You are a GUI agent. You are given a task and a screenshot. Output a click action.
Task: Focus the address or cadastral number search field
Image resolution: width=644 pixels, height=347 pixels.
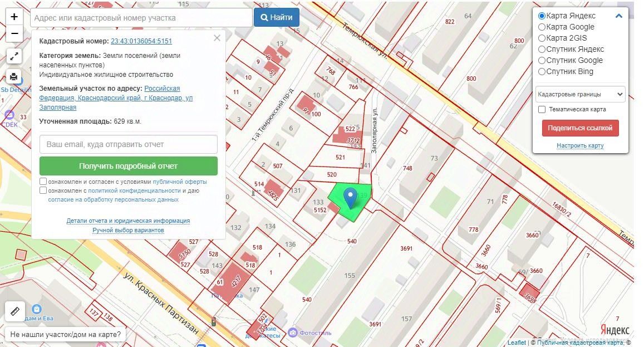pyautogui.click(x=141, y=18)
